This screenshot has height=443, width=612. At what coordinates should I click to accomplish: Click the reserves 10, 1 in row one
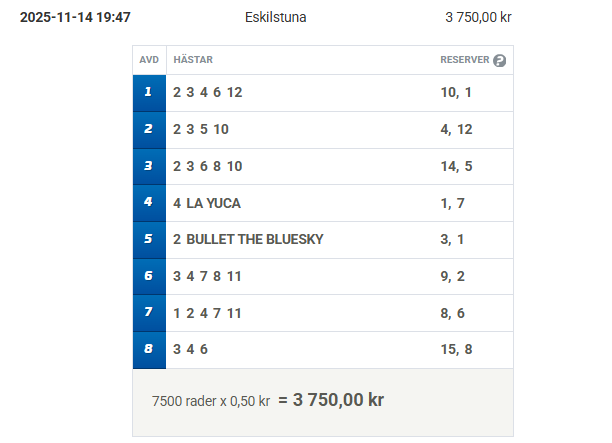pyautogui.click(x=456, y=92)
